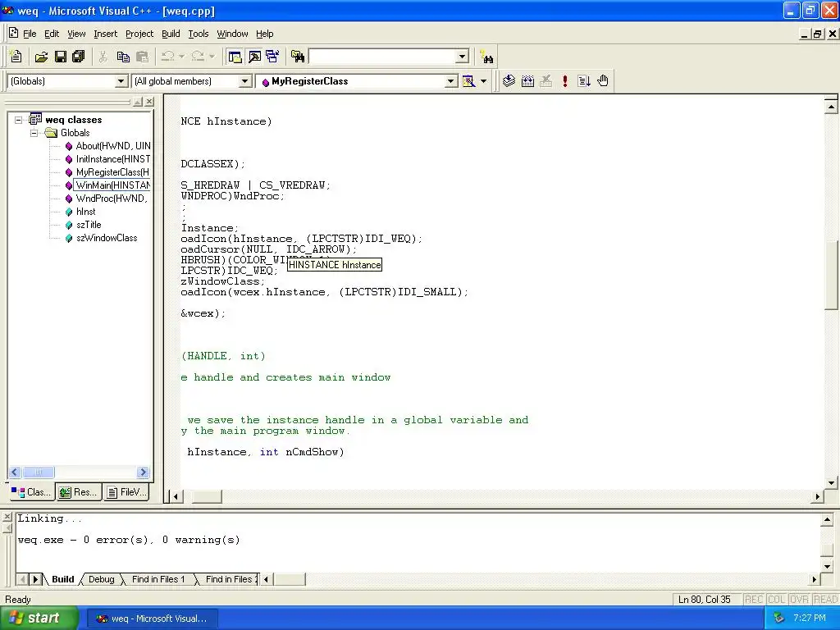This screenshot has width=840, height=630.
Task: Click the REC status bar indicator
Action: point(754,600)
